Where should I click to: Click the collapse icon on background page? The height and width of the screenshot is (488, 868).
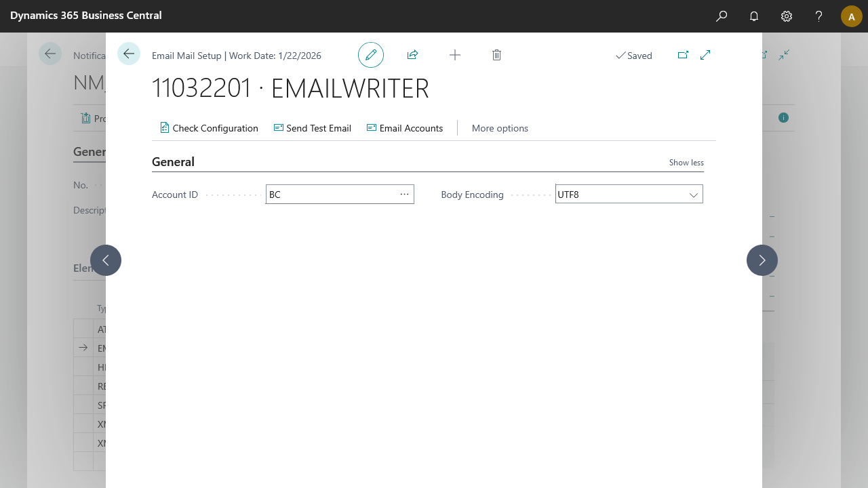point(784,55)
